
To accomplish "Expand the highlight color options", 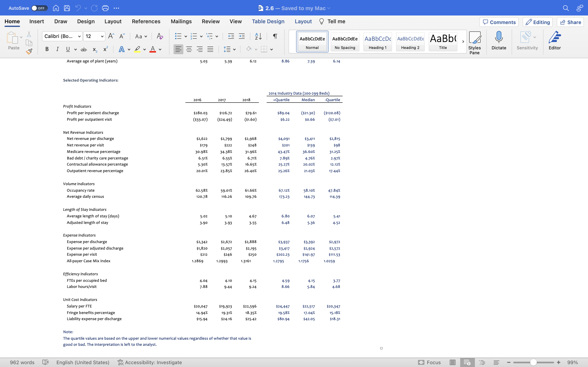I will click(x=144, y=49).
